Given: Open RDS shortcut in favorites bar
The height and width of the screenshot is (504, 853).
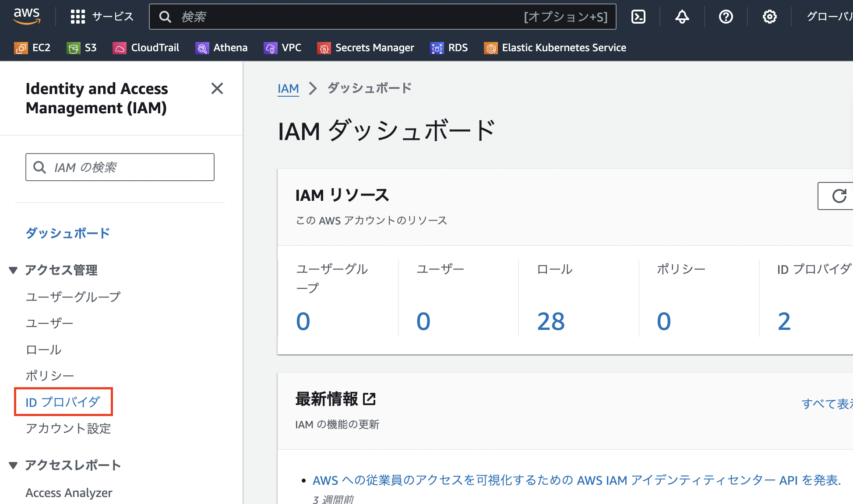Looking at the screenshot, I should (x=449, y=48).
